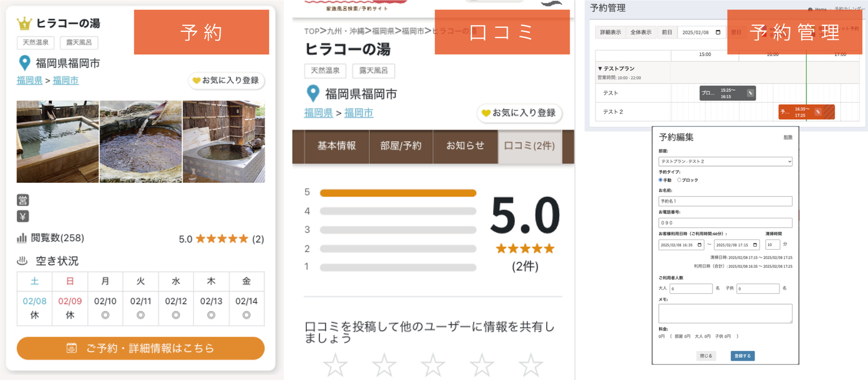The image size is (868, 380).
Task: Open calendar picker on the 16:35 start datetime
Action: pyautogui.click(x=699, y=245)
